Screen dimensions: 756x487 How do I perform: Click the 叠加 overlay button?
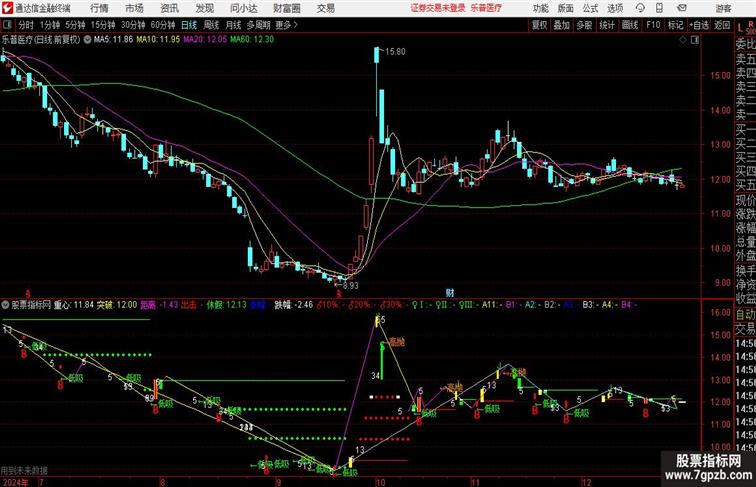pyautogui.click(x=561, y=25)
